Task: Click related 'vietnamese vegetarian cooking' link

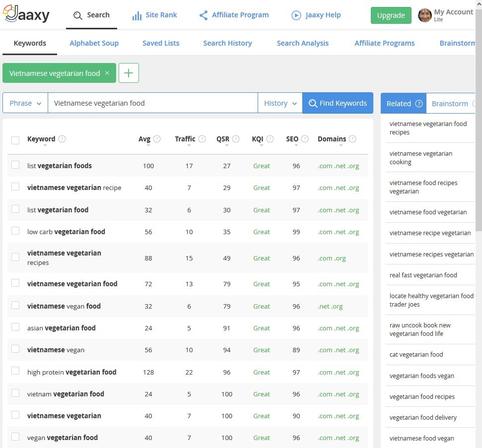Action: coord(421,158)
